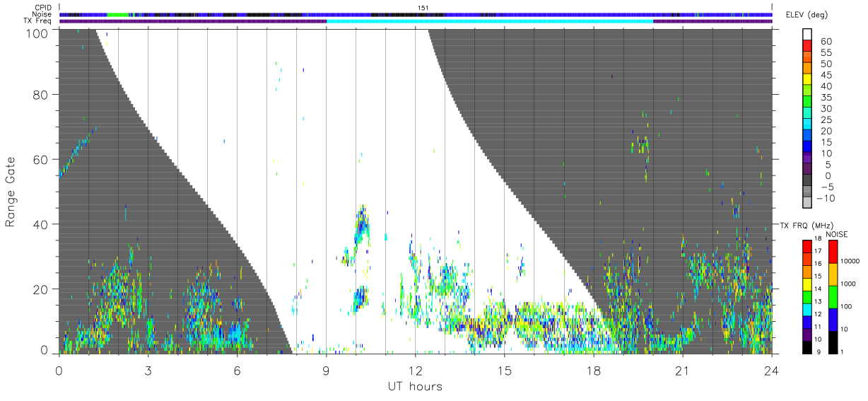Click the "100" tick label on the Range Gate axis
The width and height of the screenshot is (868, 401).
[x=38, y=33]
